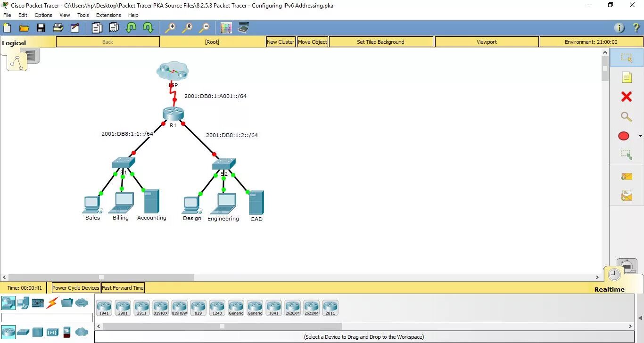Viewport: 644px width, 343px height.
Task: Open the Custom Devices Dialog icon
Action: [x=243, y=28]
